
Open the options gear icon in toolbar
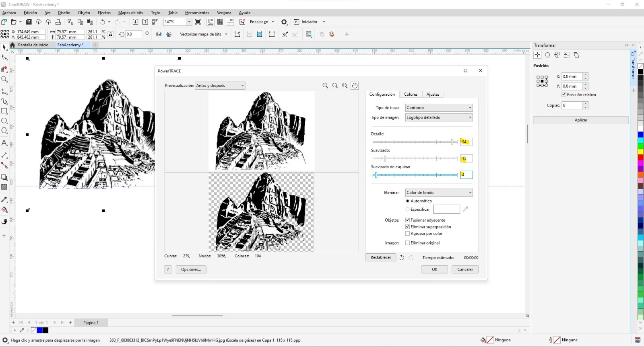coord(284,22)
